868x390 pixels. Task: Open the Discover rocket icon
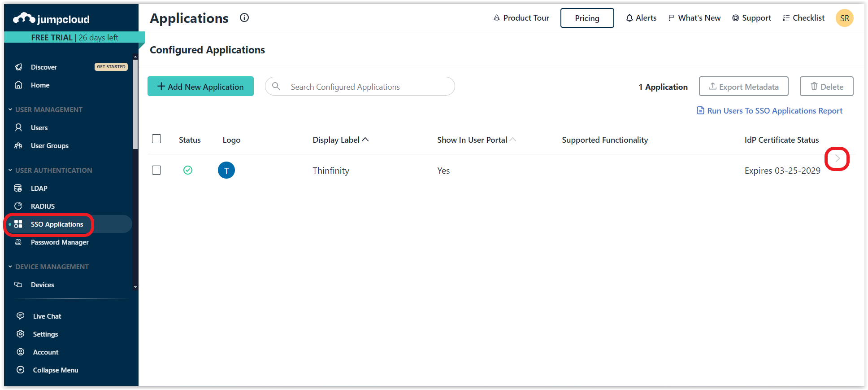18,67
